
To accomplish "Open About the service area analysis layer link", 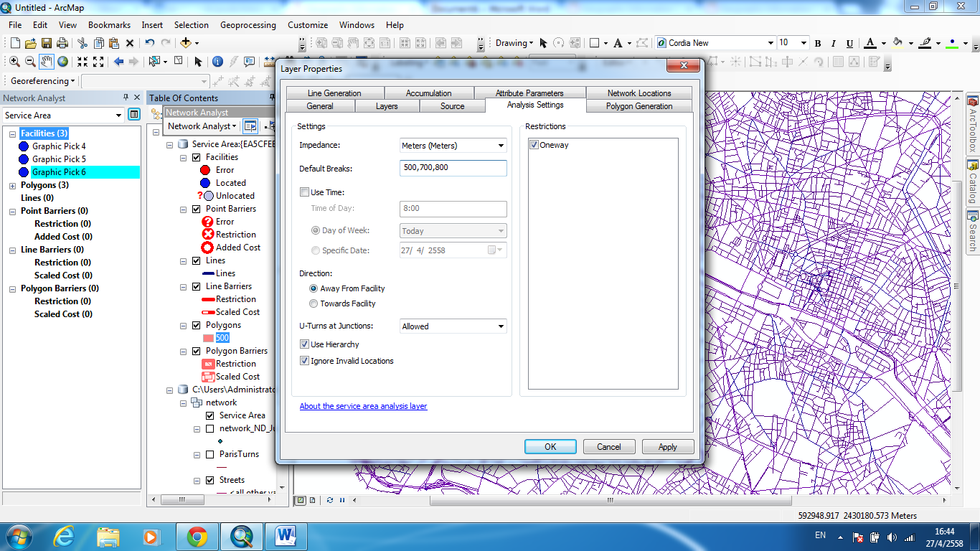I will pos(363,406).
